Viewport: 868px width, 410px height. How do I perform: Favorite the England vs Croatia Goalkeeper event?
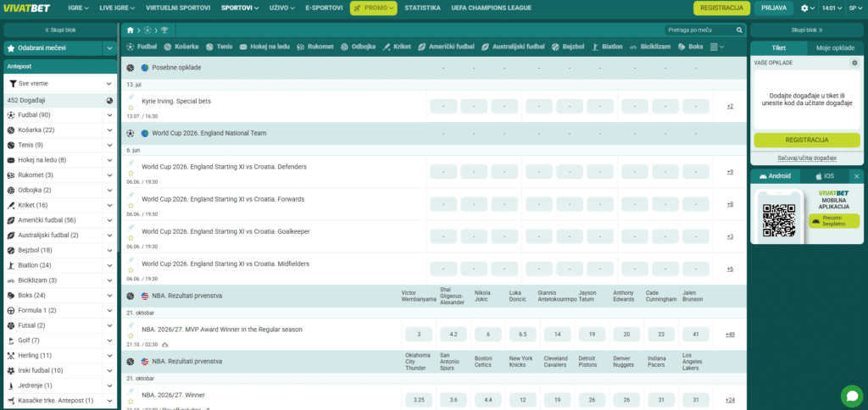(131, 238)
